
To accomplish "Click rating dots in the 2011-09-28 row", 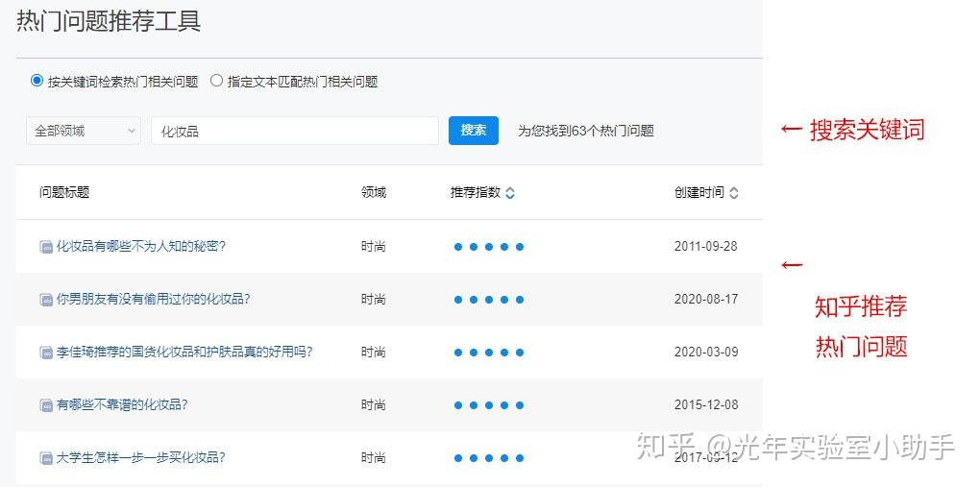I will click(489, 247).
